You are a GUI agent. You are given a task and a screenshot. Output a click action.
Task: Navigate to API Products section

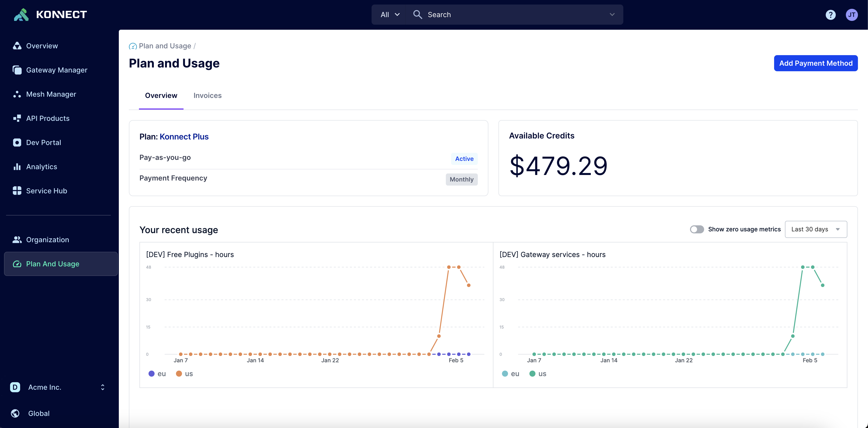coord(48,118)
